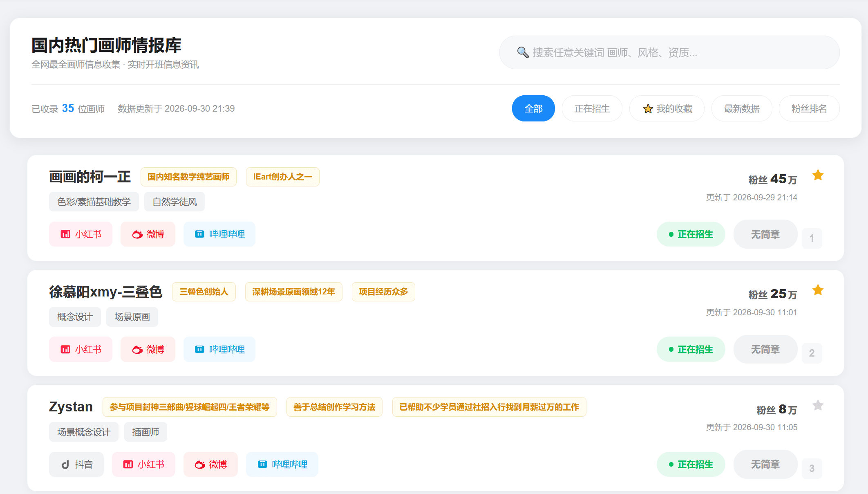This screenshot has height=494, width=868.
Task: Open the artist name 画画的柯一正
Action: pyautogui.click(x=90, y=177)
